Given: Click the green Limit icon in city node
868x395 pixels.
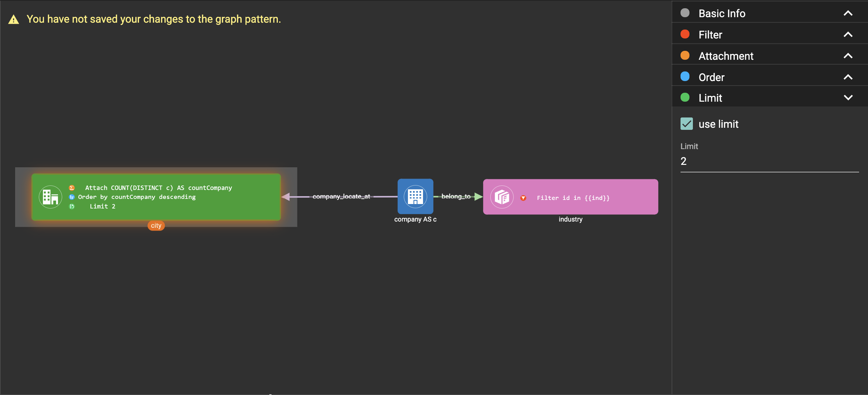Looking at the screenshot, I should point(72,206).
